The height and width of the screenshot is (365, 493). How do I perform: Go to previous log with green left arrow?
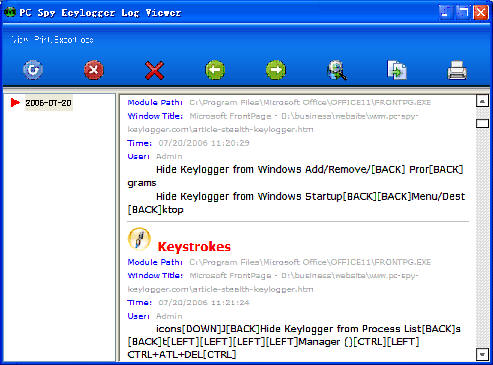(215, 70)
